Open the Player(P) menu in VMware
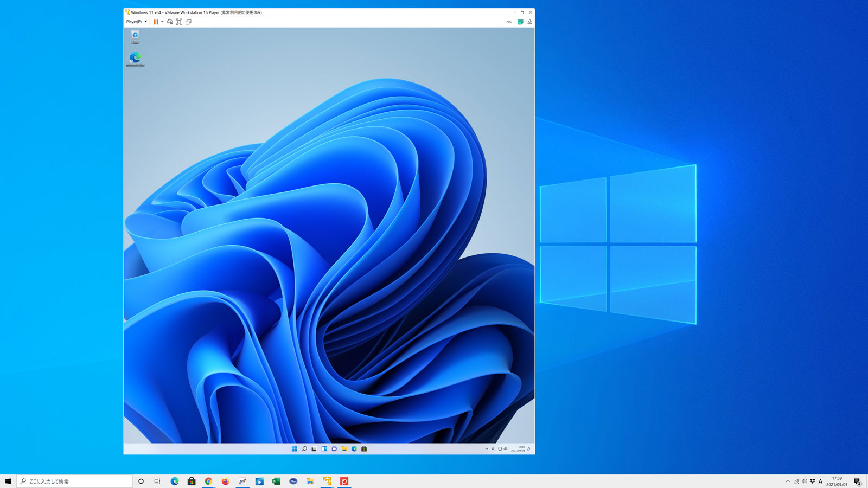868x488 pixels. (x=136, y=22)
